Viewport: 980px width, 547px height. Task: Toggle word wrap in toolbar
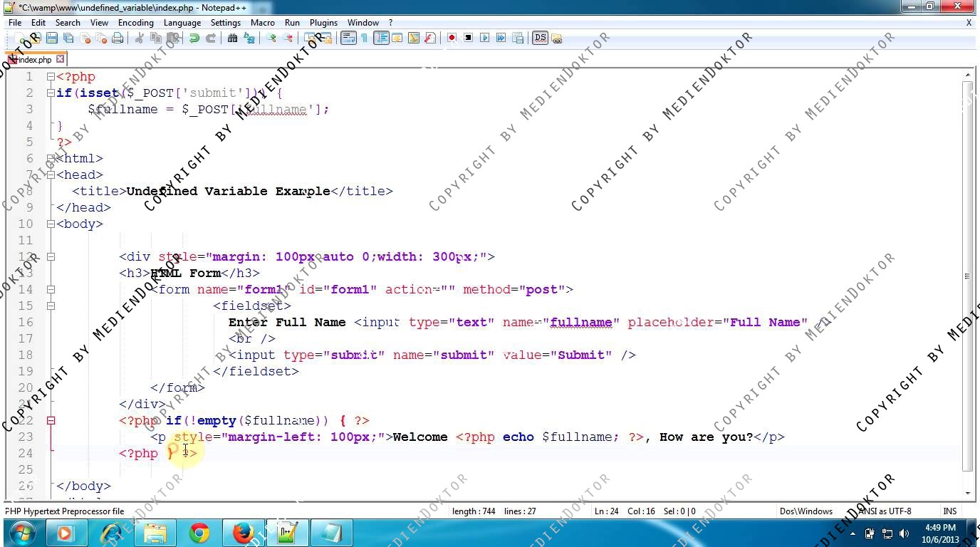pos(348,38)
